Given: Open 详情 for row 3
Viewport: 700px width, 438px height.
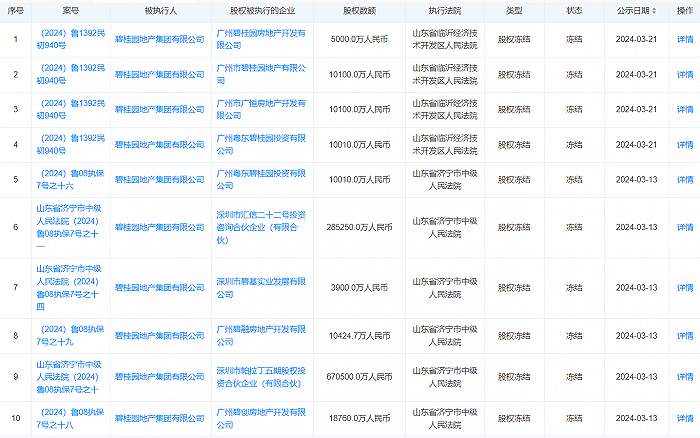Looking at the screenshot, I should click(x=685, y=109).
